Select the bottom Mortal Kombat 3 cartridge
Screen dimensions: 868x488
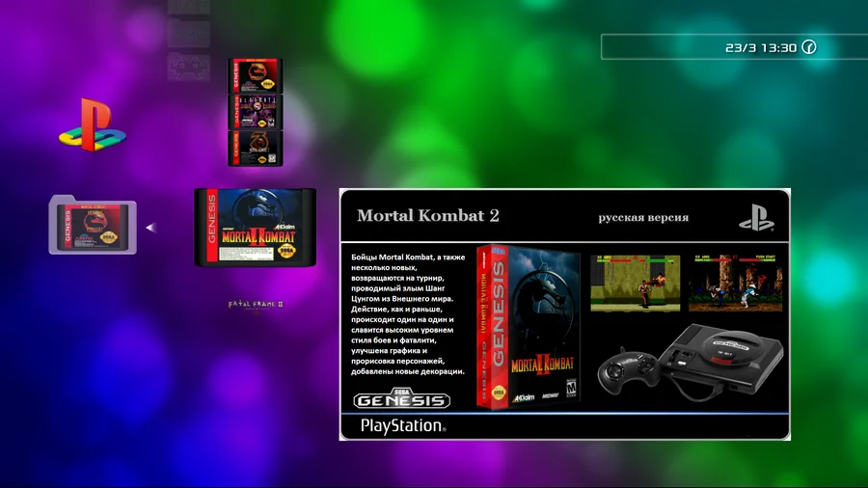[255, 147]
